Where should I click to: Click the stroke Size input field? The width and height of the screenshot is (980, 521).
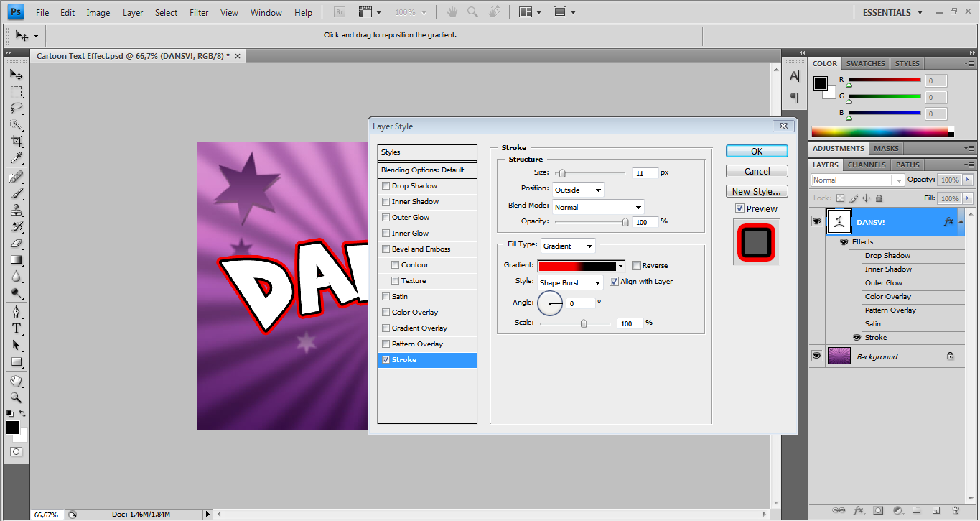pos(645,173)
